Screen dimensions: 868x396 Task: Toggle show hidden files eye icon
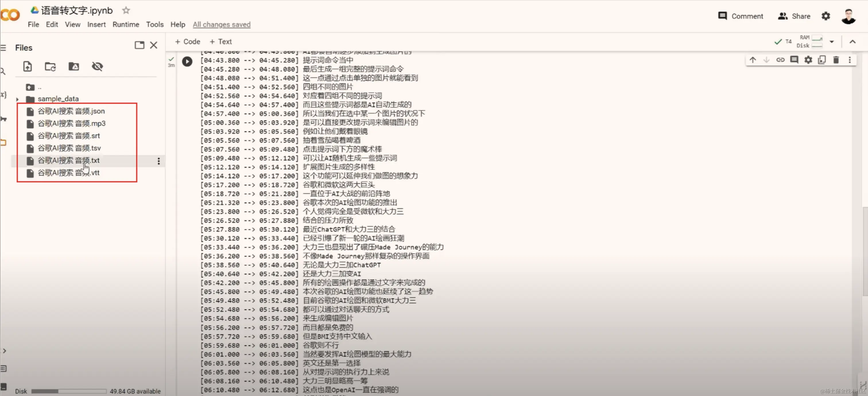click(x=97, y=66)
